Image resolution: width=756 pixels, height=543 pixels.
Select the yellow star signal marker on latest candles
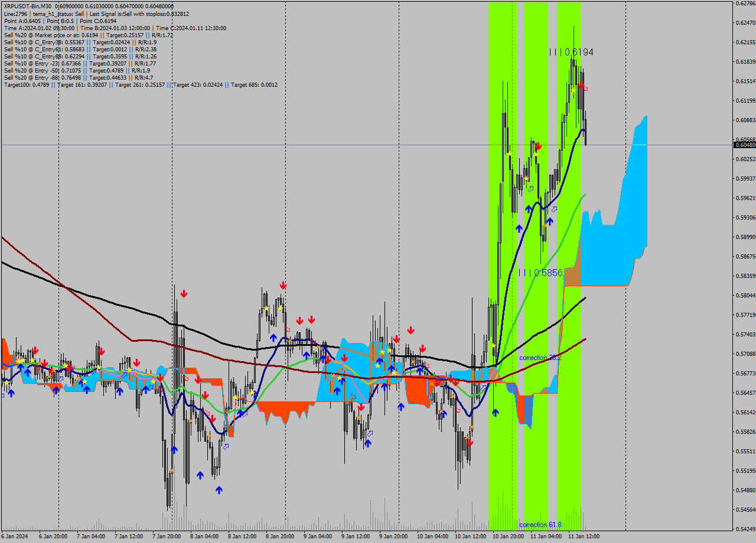pyautogui.click(x=573, y=90)
